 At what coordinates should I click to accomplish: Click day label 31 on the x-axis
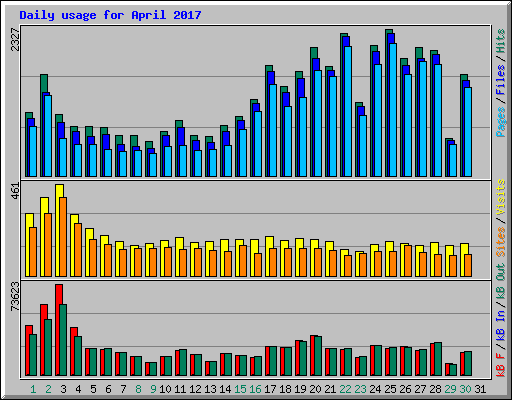click(x=480, y=389)
